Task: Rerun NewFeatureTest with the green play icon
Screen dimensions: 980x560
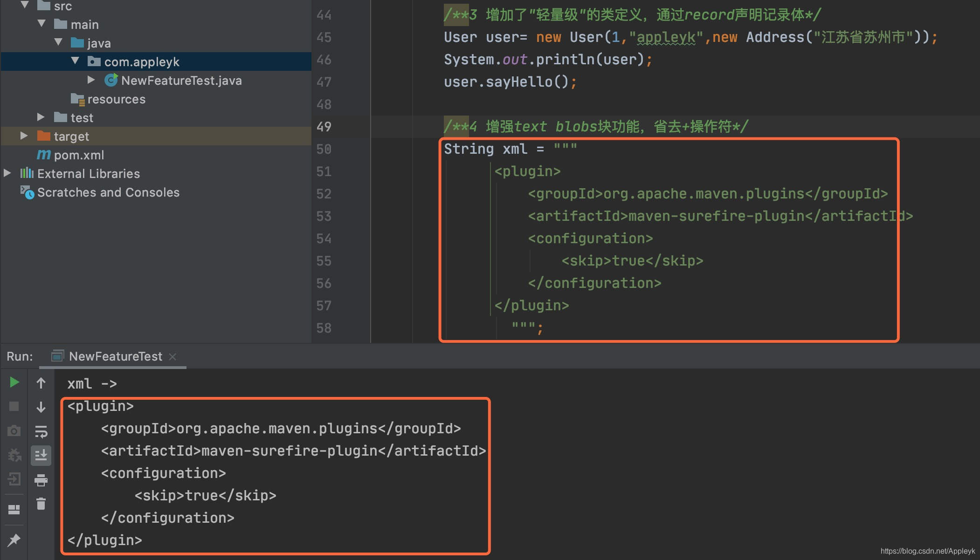Action: (14, 382)
